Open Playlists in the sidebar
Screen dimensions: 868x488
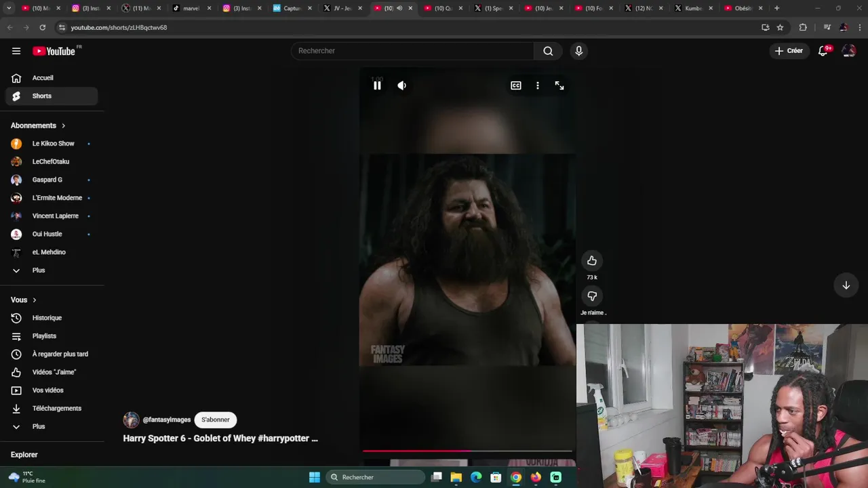point(52,336)
